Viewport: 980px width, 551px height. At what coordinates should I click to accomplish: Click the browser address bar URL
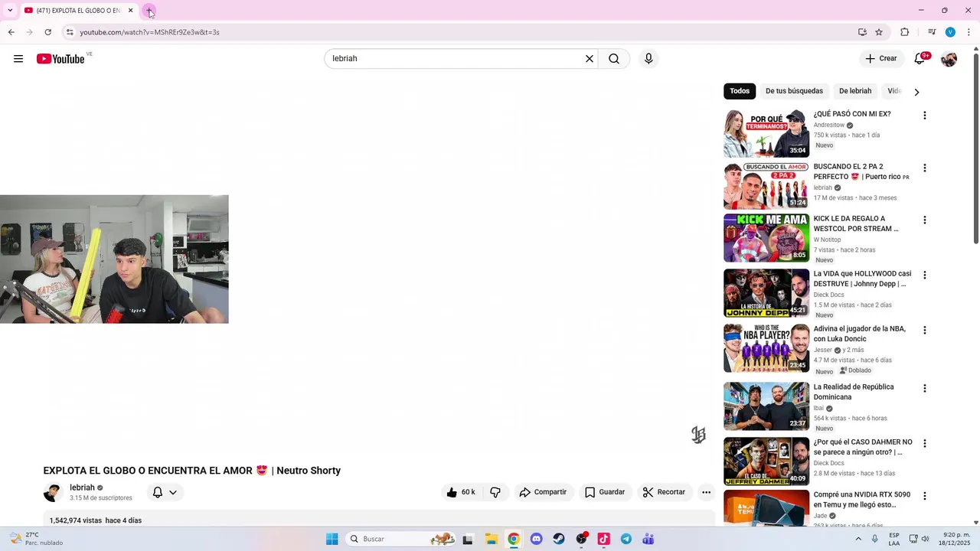point(149,32)
